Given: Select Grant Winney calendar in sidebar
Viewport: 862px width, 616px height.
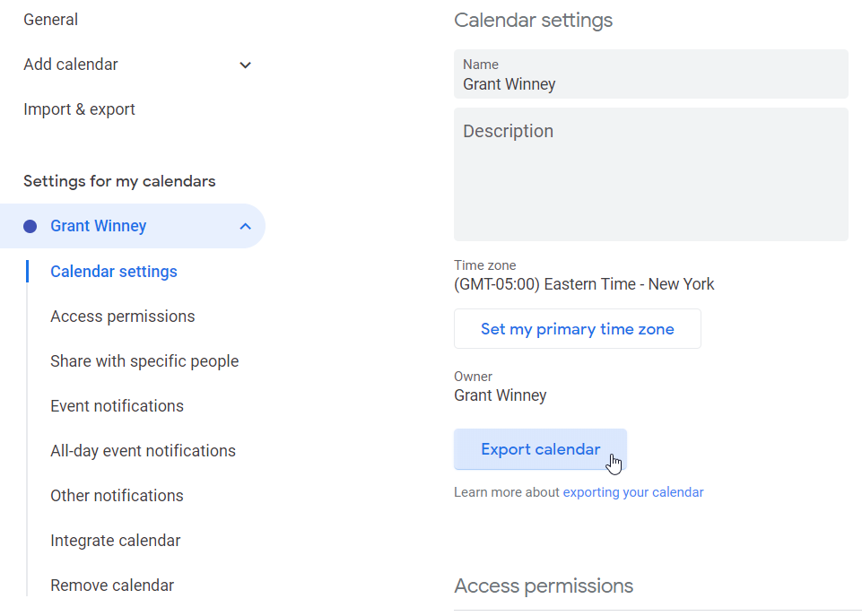Looking at the screenshot, I should 99,226.
